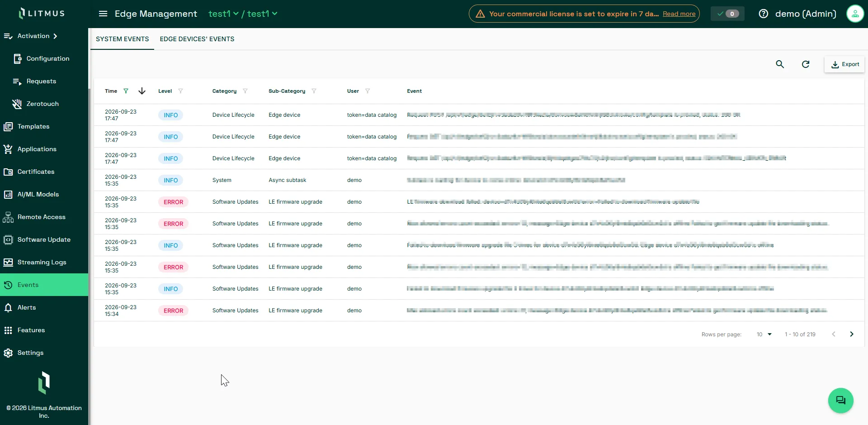Go to Applications page
This screenshot has height=425, width=868.
coord(44,149)
